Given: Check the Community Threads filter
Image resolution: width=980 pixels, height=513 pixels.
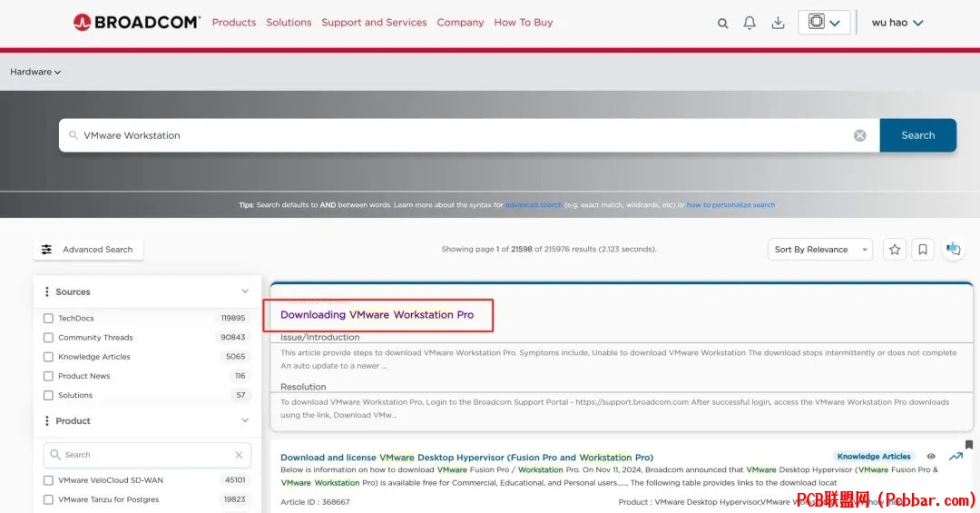Looking at the screenshot, I should 48,338.
